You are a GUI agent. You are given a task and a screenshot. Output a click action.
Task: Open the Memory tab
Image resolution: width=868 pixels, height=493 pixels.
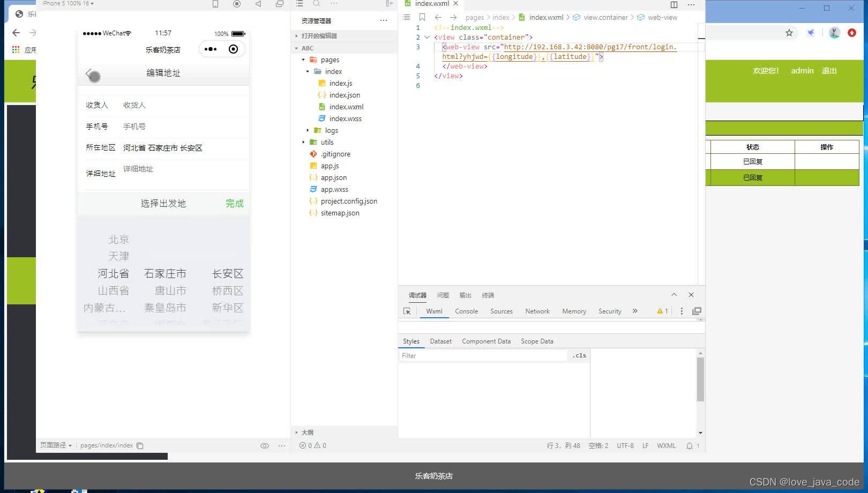[574, 311]
